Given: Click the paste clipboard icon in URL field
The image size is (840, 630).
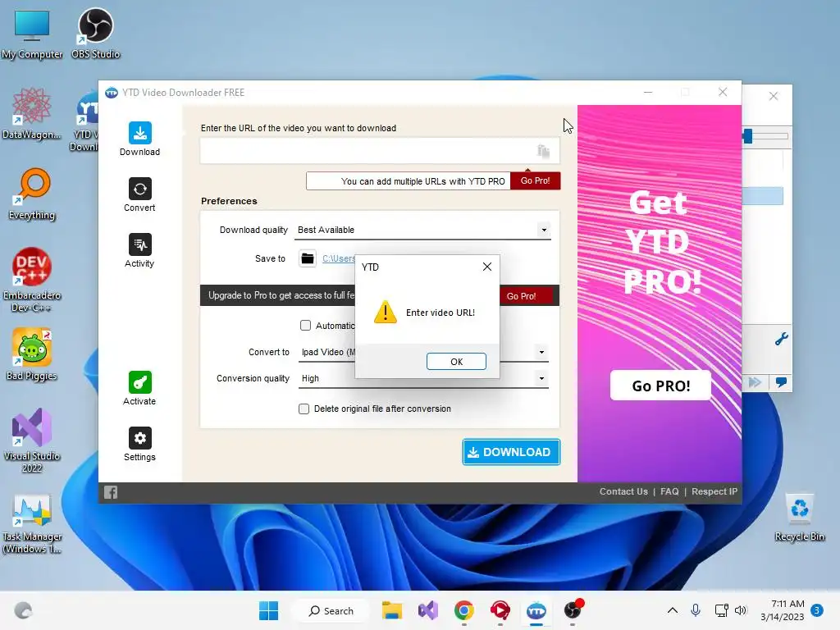Looking at the screenshot, I should (x=543, y=151).
